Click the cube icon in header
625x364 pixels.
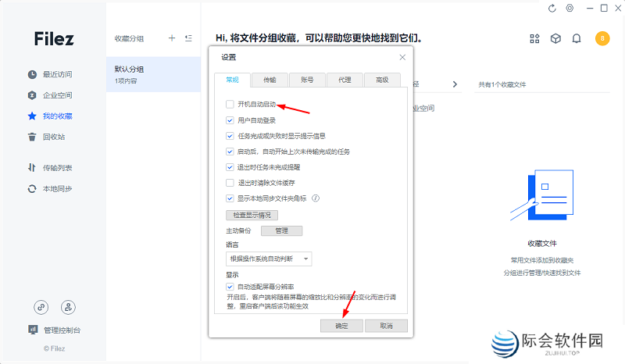click(555, 38)
